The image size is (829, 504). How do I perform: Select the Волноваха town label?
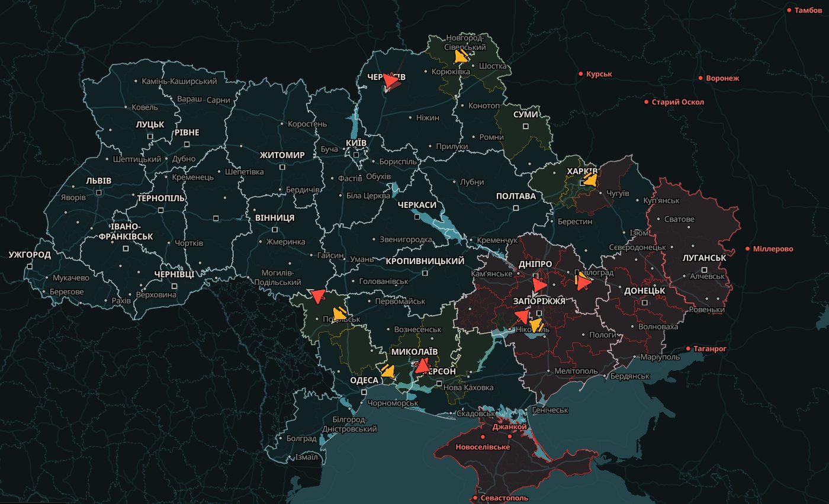[x=658, y=326]
